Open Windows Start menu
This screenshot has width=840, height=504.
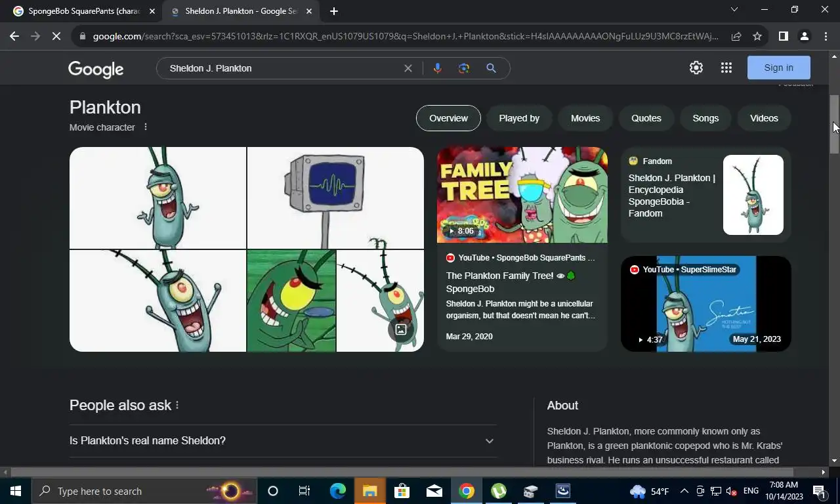15,491
